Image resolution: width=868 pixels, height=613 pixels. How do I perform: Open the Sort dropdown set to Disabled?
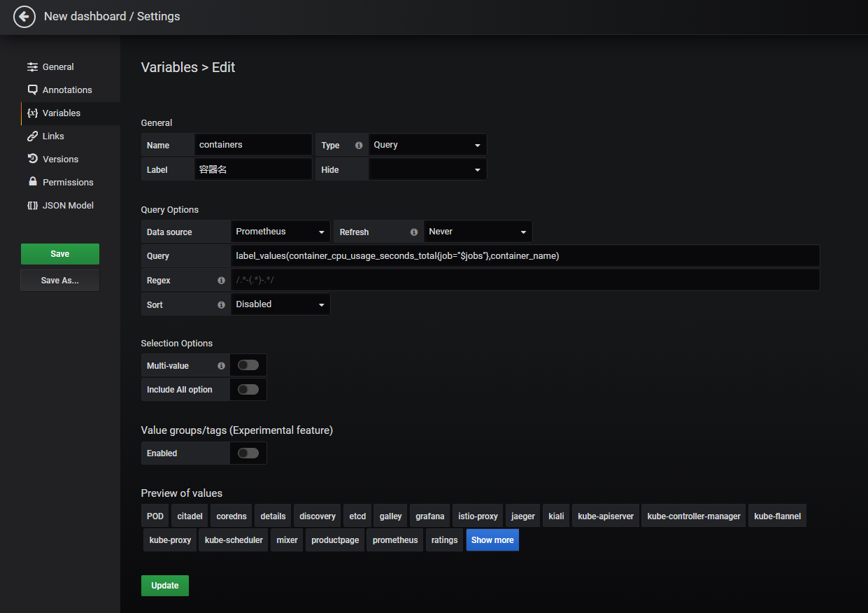[280, 304]
